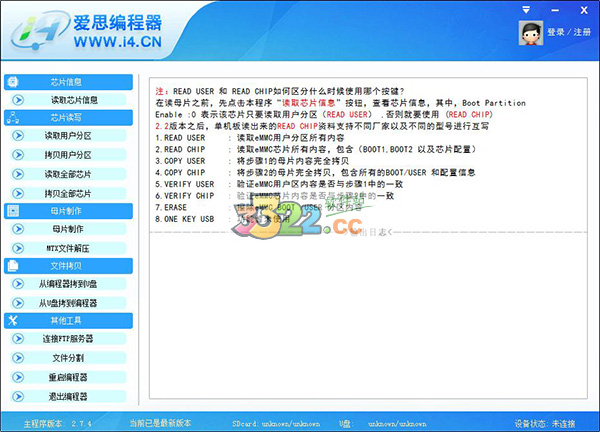Select 从U盘拷到编程器

coord(68,303)
